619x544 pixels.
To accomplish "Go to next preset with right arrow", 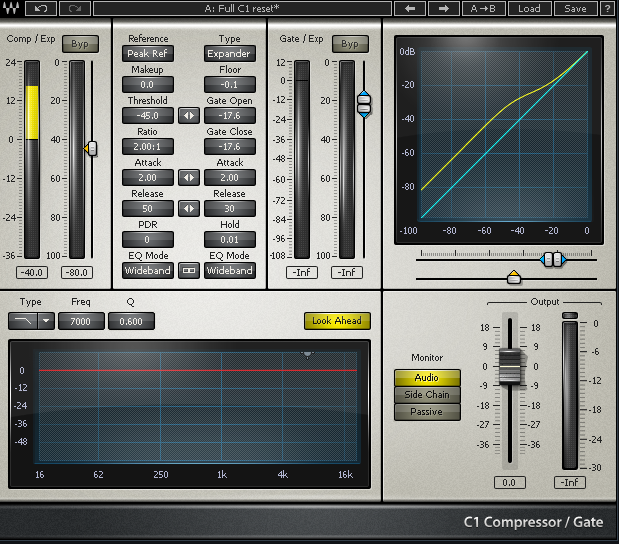I will [x=444, y=8].
